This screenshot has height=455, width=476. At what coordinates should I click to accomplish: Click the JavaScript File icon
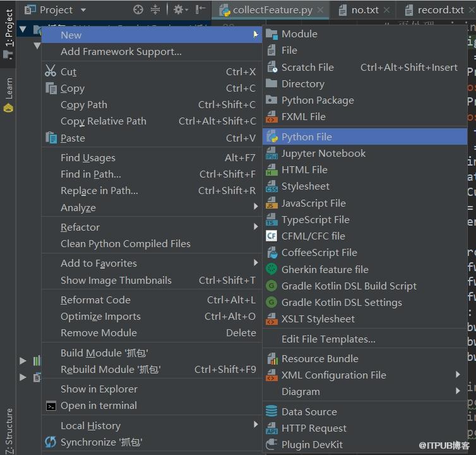271,203
